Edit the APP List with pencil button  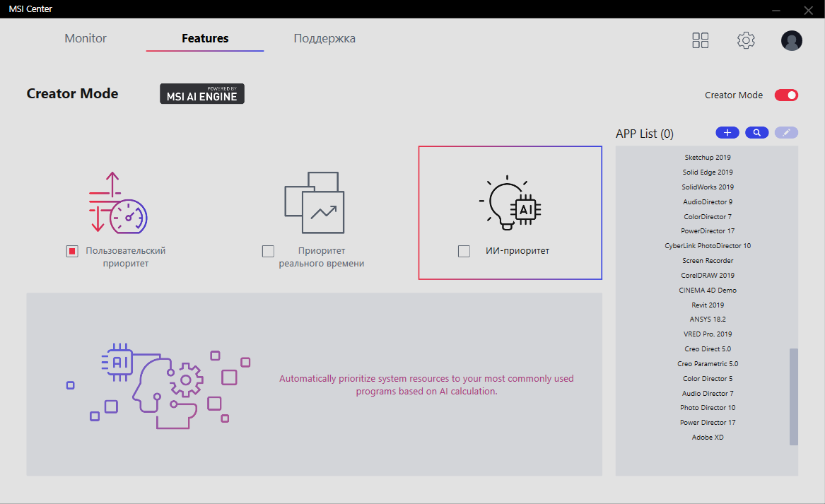pyautogui.click(x=786, y=133)
